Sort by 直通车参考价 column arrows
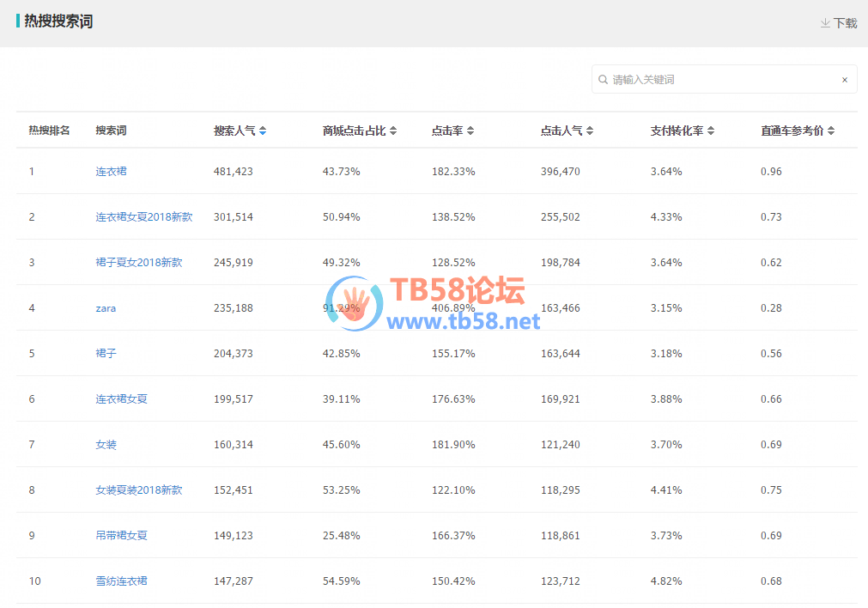 (x=831, y=131)
